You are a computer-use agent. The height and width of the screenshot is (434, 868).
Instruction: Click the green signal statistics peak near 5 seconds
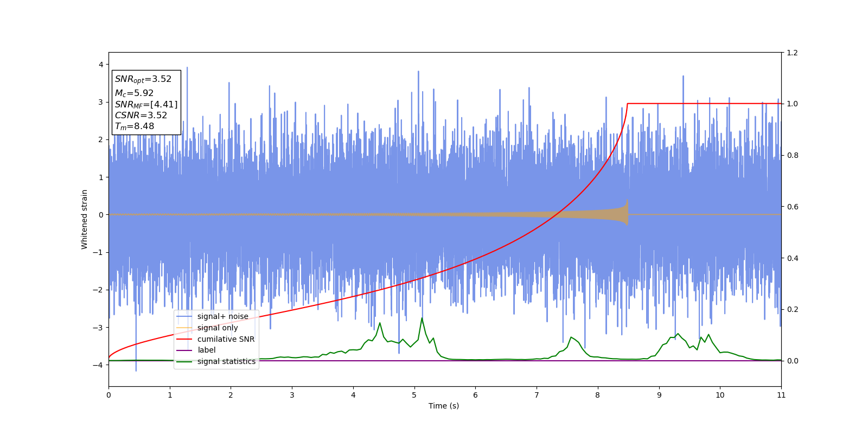point(422,318)
